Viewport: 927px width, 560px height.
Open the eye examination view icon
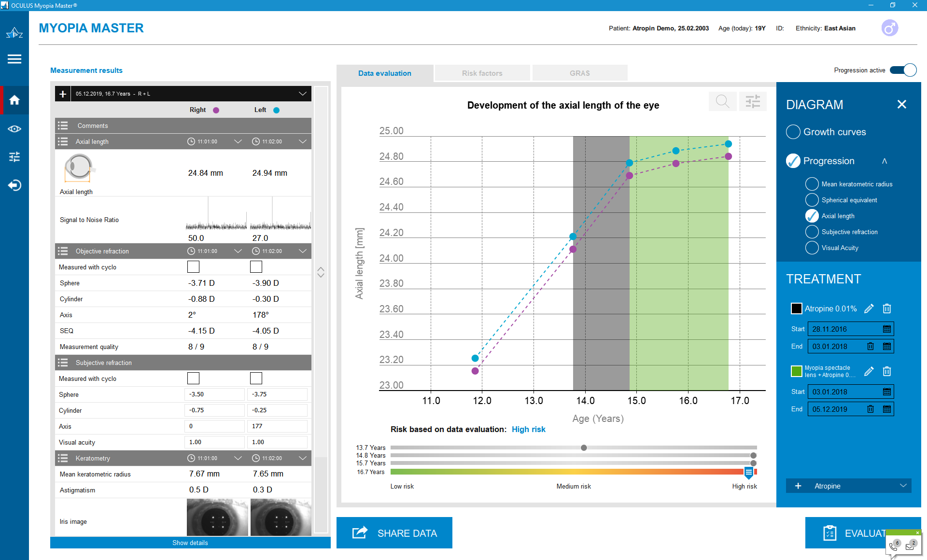(14, 128)
